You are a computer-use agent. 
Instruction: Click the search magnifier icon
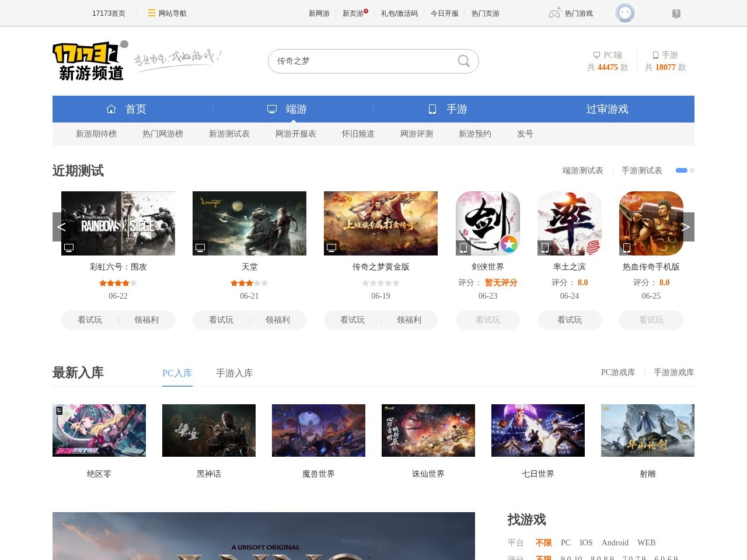click(x=464, y=61)
